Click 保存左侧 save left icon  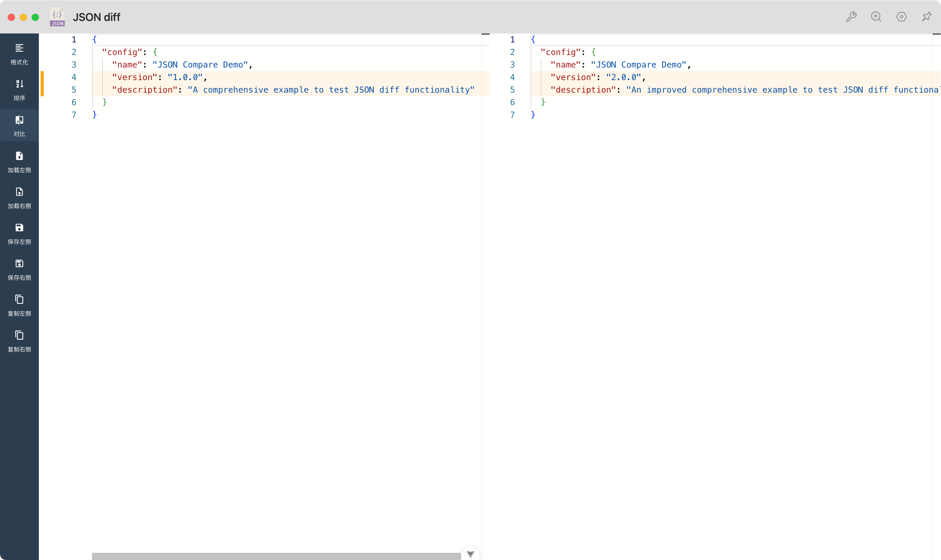[x=19, y=227]
